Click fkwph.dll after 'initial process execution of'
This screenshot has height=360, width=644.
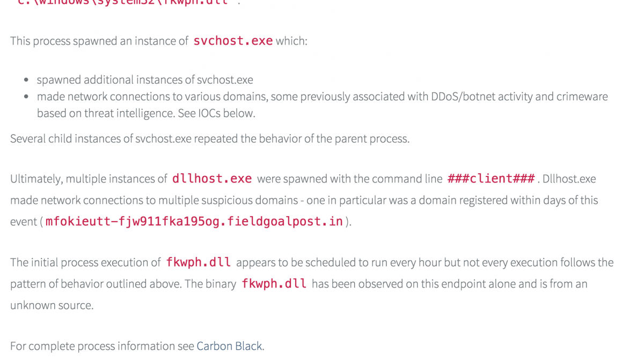pos(199,262)
